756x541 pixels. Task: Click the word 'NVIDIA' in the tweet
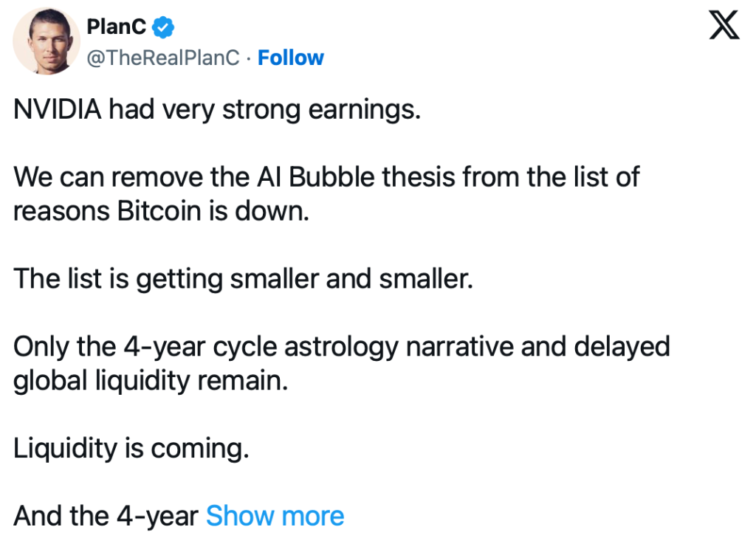(x=56, y=111)
